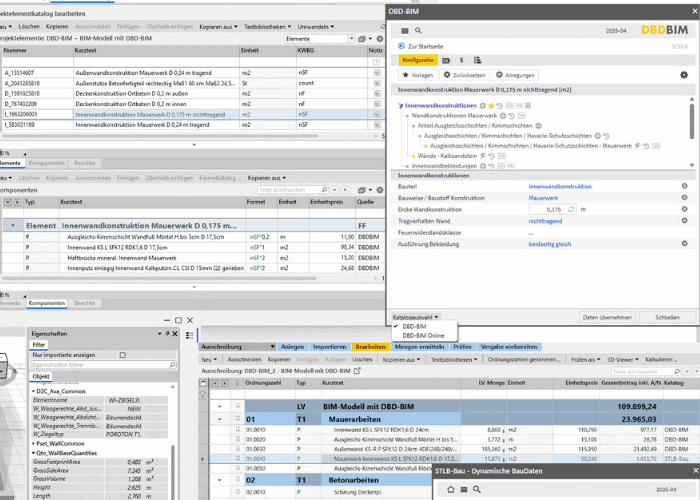Click the Zurücksetzen button
Screen dimensions: 700x500
464,75
